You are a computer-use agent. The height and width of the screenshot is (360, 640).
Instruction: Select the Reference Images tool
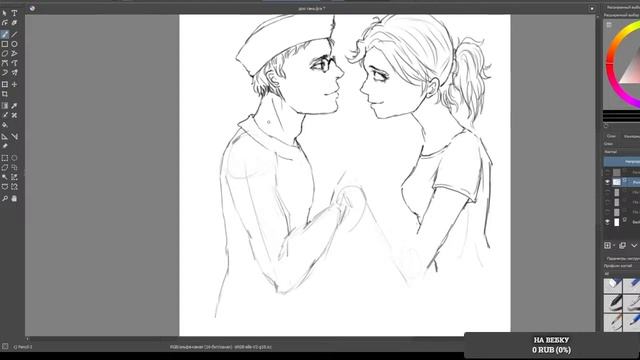point(4,146)
